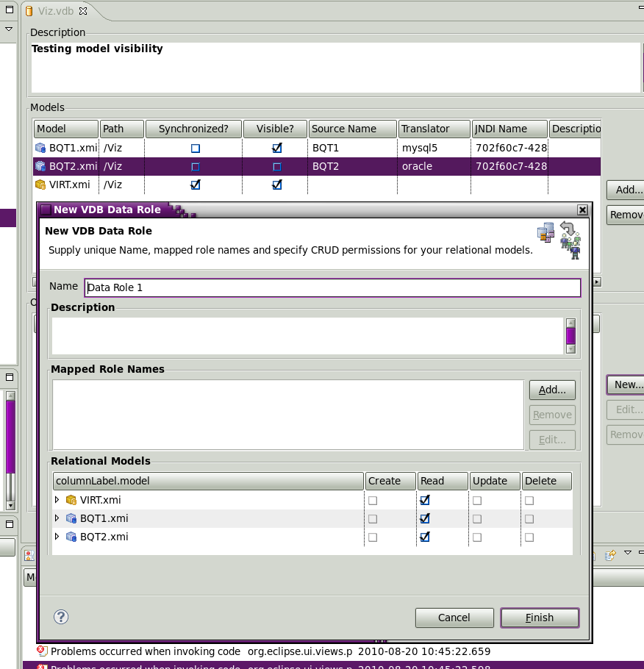Select the 'oracle' translator cell

[x=434, y=166]
